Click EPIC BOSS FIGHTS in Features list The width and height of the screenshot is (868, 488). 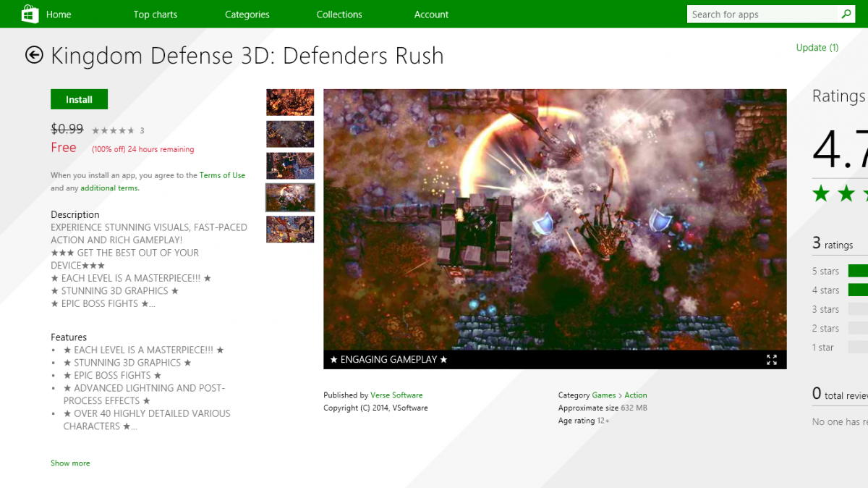113,376
